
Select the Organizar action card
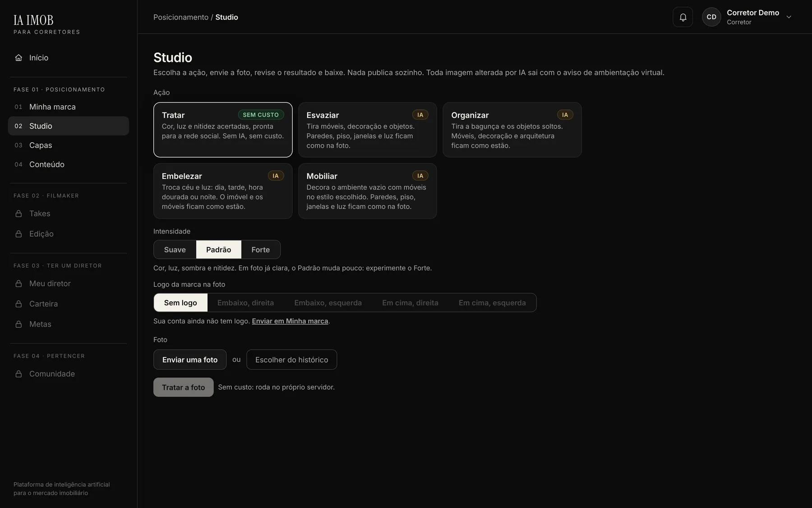(512, 130)
